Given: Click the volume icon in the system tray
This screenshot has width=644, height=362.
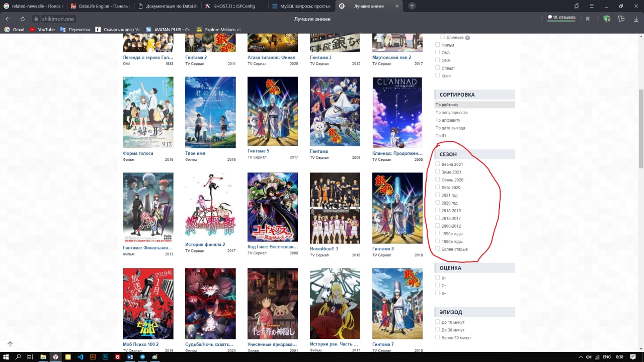Looking at the screenshot, I should (x=589, y=357).
